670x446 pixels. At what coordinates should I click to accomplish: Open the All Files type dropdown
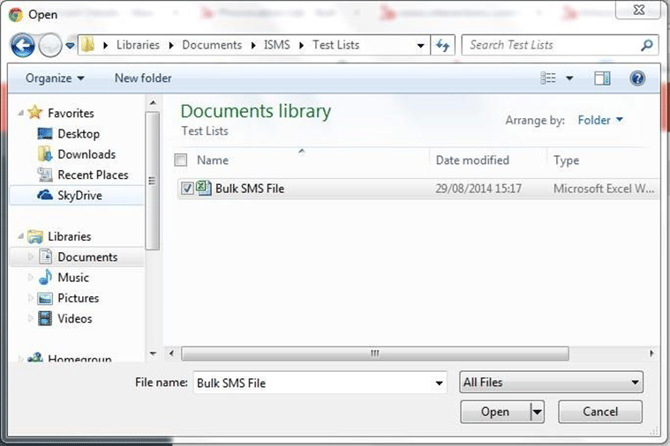click(x=551, y=382)
